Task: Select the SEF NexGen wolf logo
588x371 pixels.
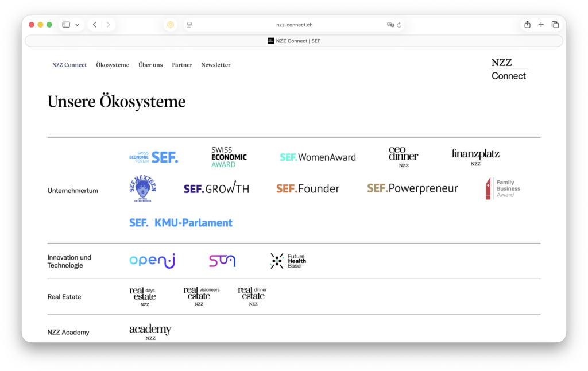Action: [142, 189]
